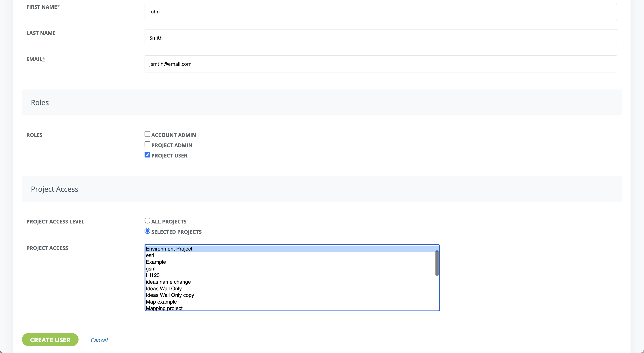Select the ideas name change project
The height and width of the screenshot is (353, 644).
(x=290, y=282)
